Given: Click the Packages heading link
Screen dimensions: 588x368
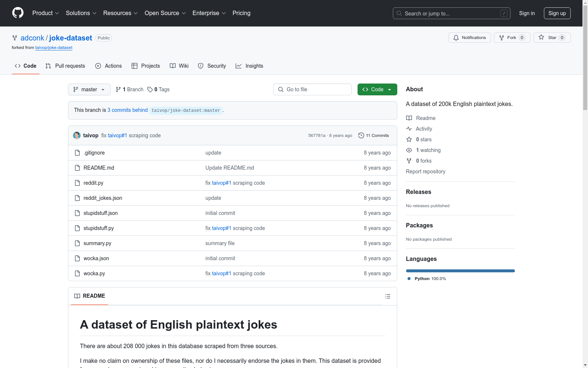Looking at the screenshot, I should pyautogui.click(x=419, y=225).
